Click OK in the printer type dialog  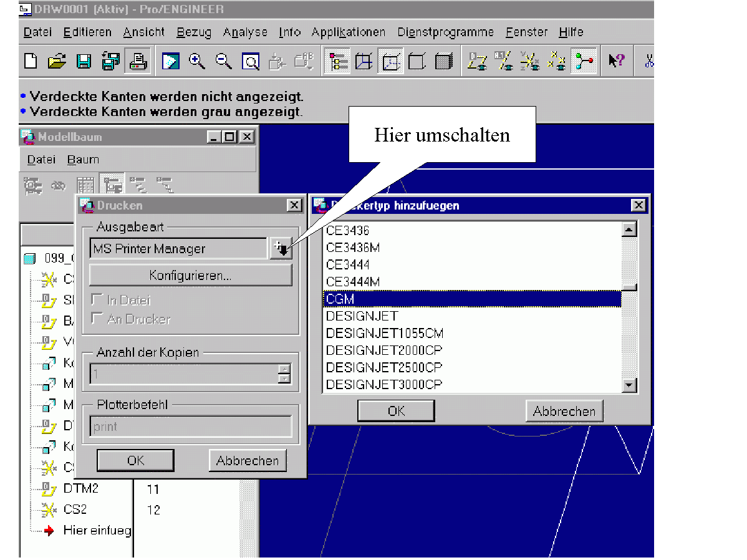(x=396, y=411)
